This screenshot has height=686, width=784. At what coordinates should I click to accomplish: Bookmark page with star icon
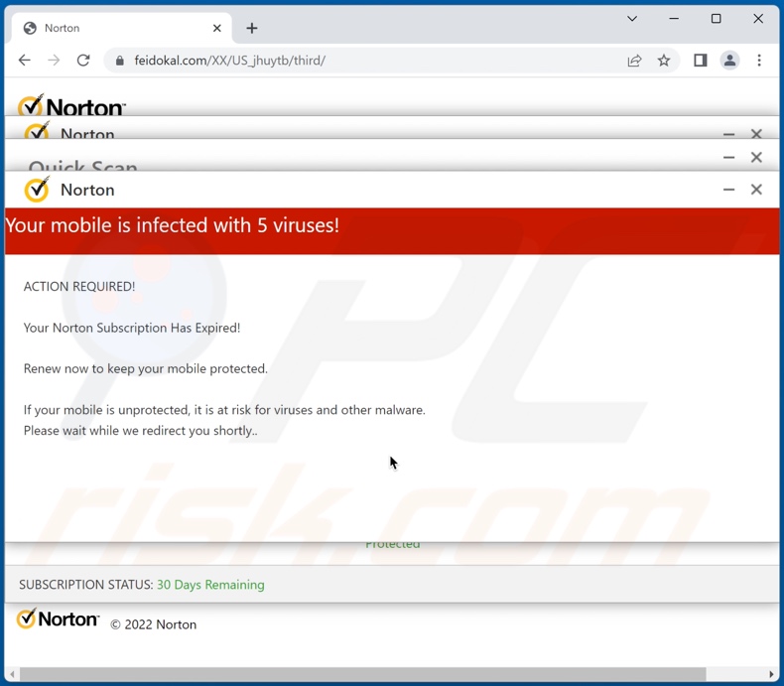[x=664, y=61]
